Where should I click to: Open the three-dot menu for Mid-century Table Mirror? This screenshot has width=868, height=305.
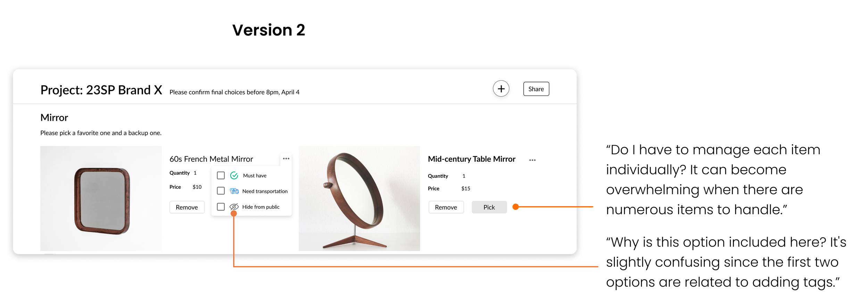532,160
